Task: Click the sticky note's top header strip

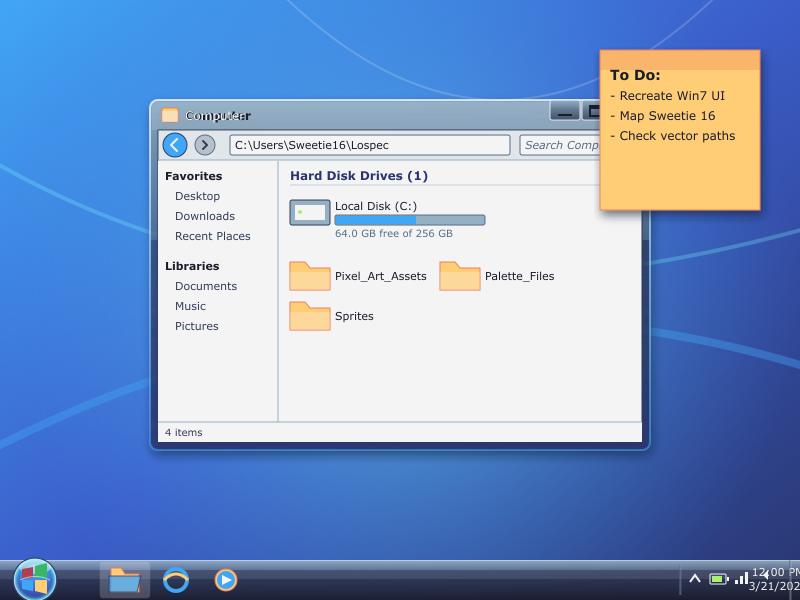Action: [x=680, y=60]
